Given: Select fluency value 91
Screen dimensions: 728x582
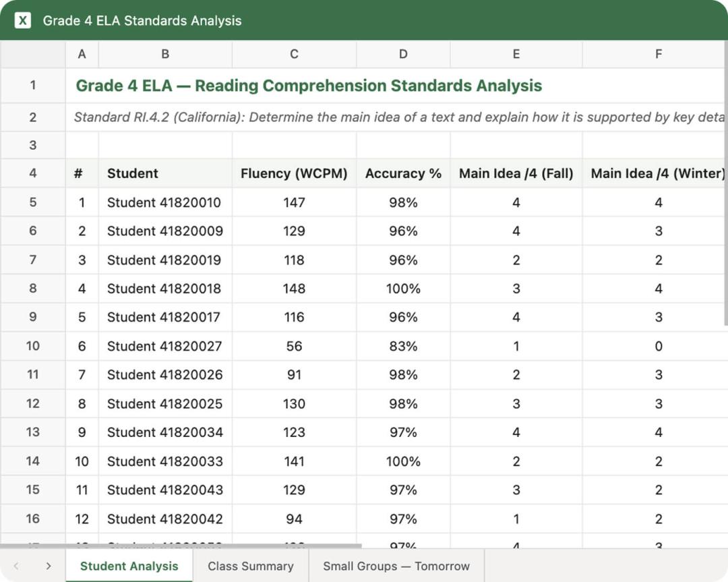Looking at the screenshot, I should [294, 375].
